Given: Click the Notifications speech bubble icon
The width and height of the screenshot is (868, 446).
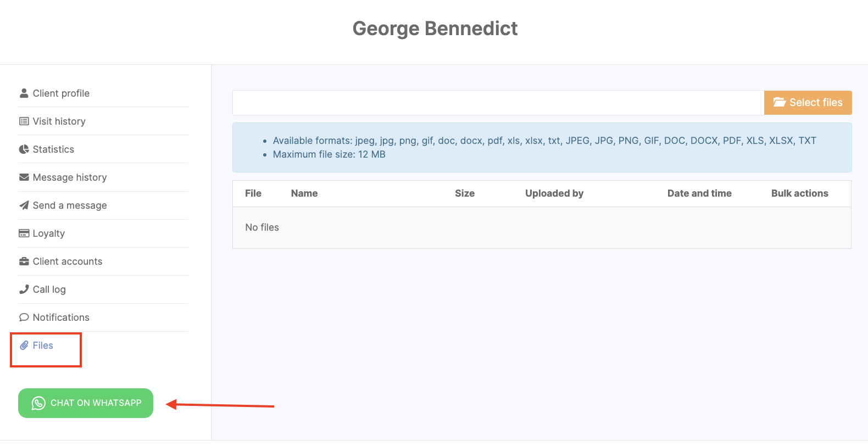Looking at the screenshot, I should 24,317.
